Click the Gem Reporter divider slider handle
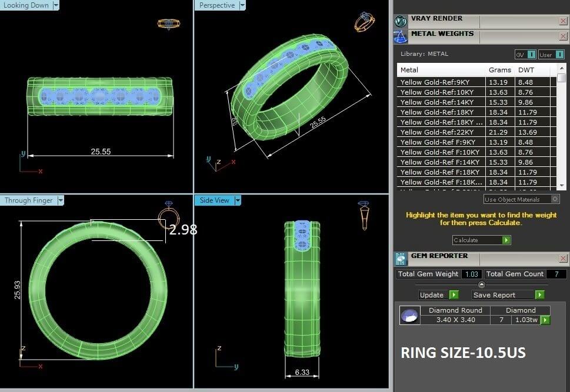 482,284
